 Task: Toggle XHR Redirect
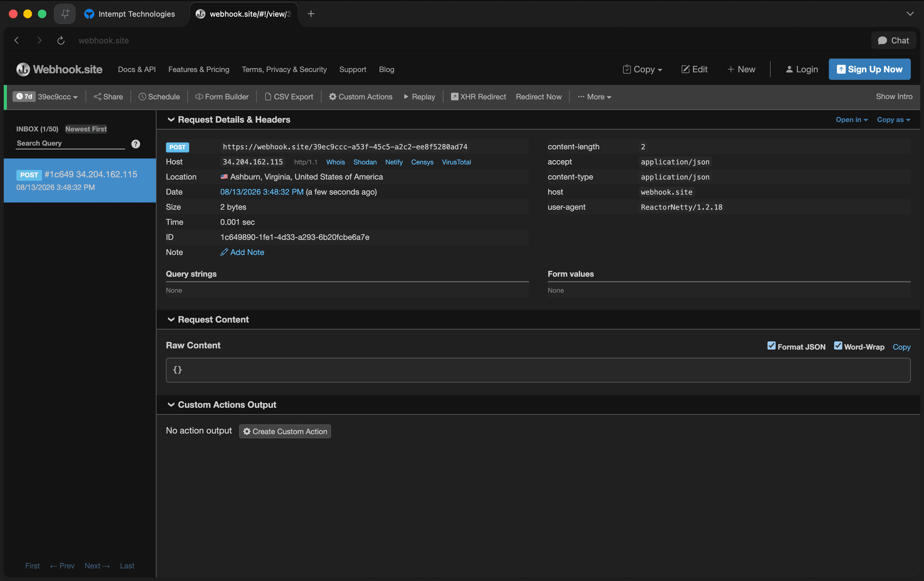[478, 97]
